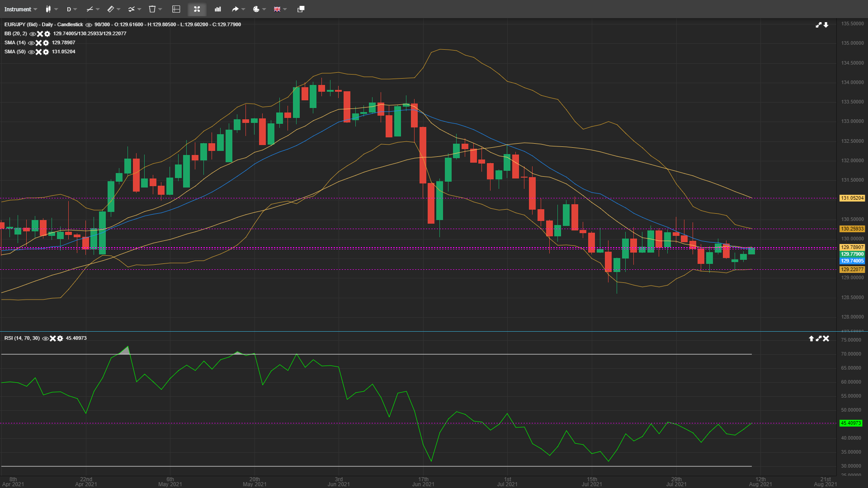Open the indicators tool icon

(132, 9)
